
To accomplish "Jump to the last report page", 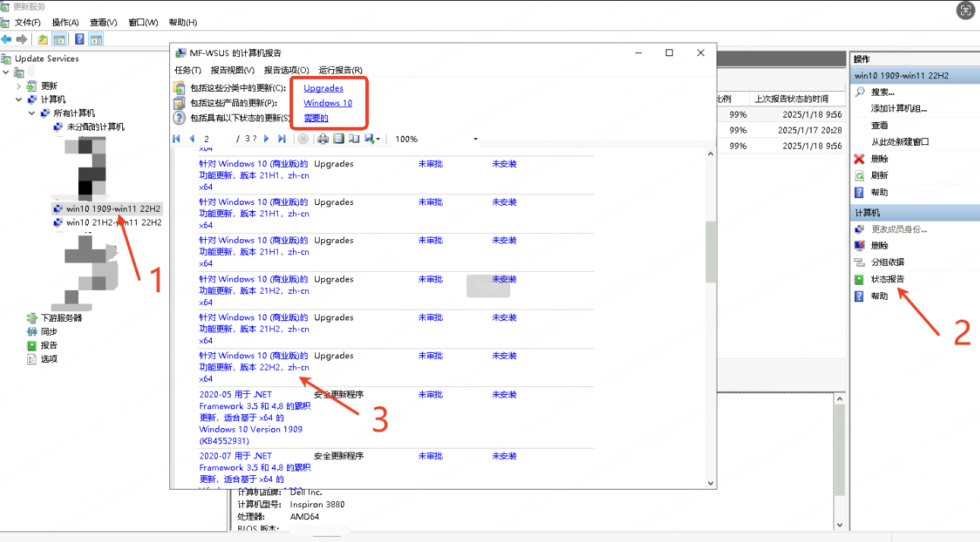I will point(282,139).
